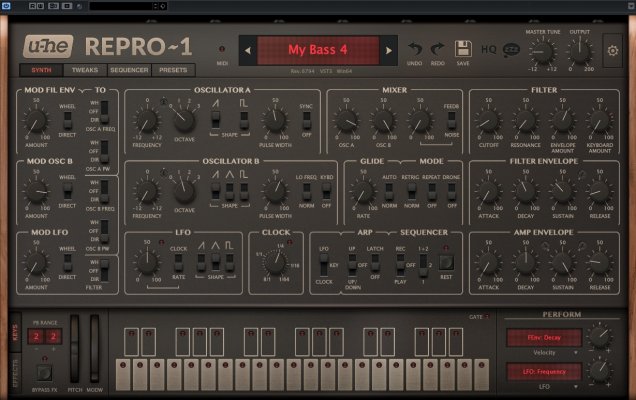The image size is (636, 400).
Task: Toggle Mod Fil Env Wheel/Direct switch
Action: click(x=67, y=120)
